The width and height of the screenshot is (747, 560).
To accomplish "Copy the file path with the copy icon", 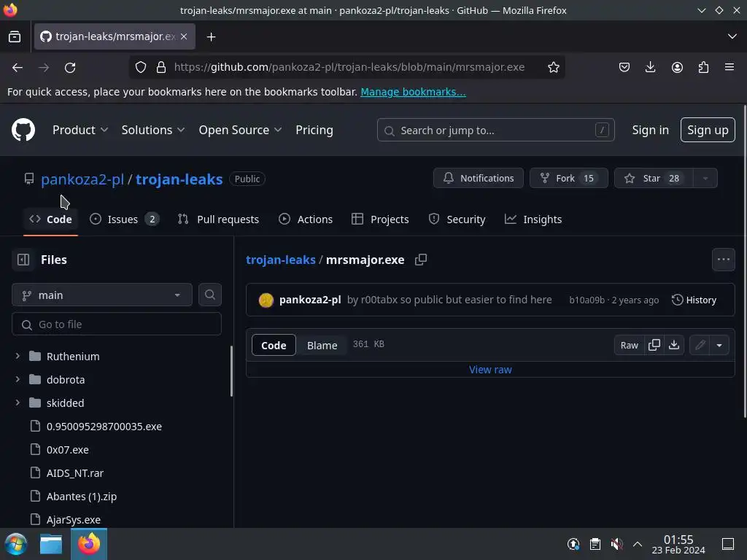I will click(x=421, y=260).
